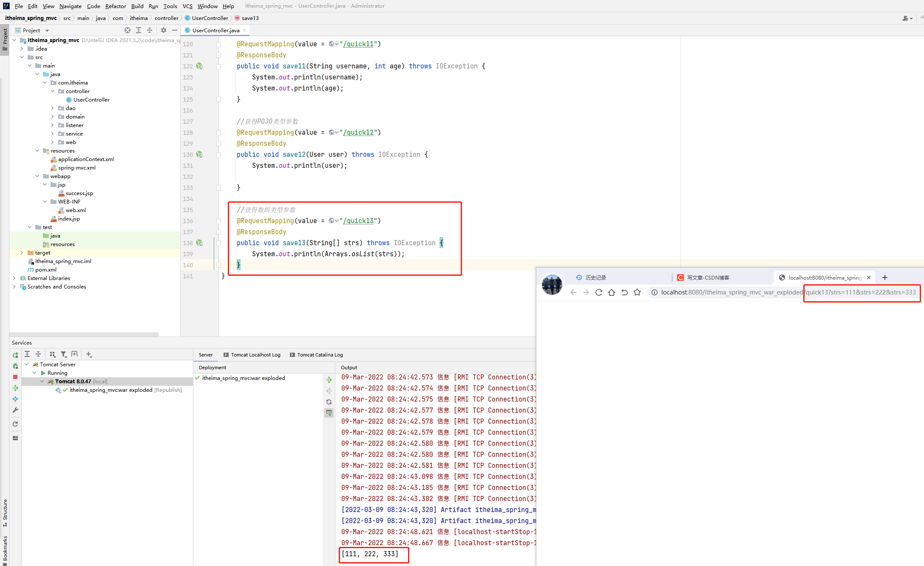Click the browser bookmark star icon
This screenshot has height=566, width=924.
coord(637,292)
